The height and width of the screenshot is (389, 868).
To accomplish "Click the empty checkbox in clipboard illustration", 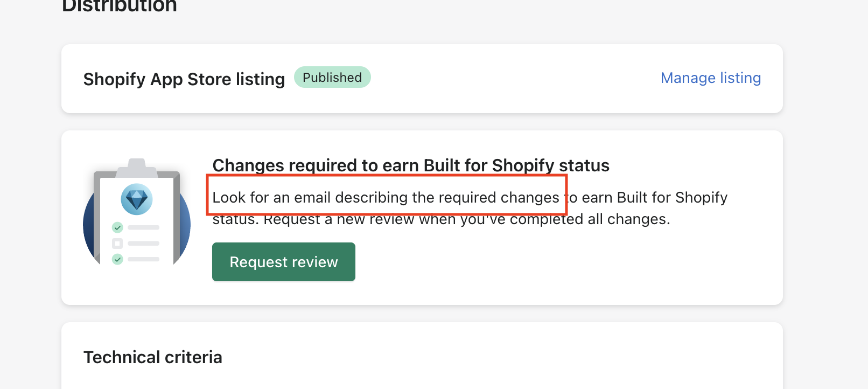I will point(117,244).
